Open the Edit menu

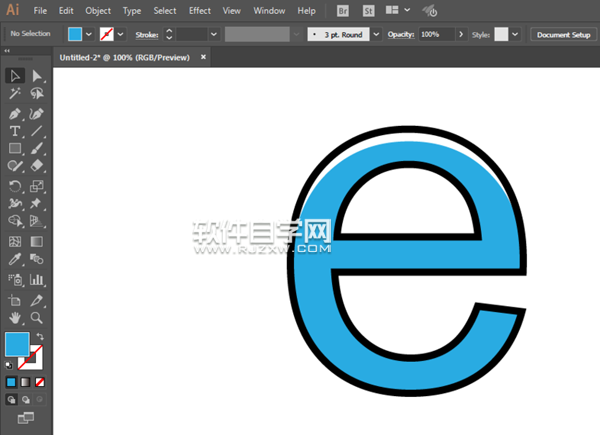pyautogui.click(x=66, y=11)
